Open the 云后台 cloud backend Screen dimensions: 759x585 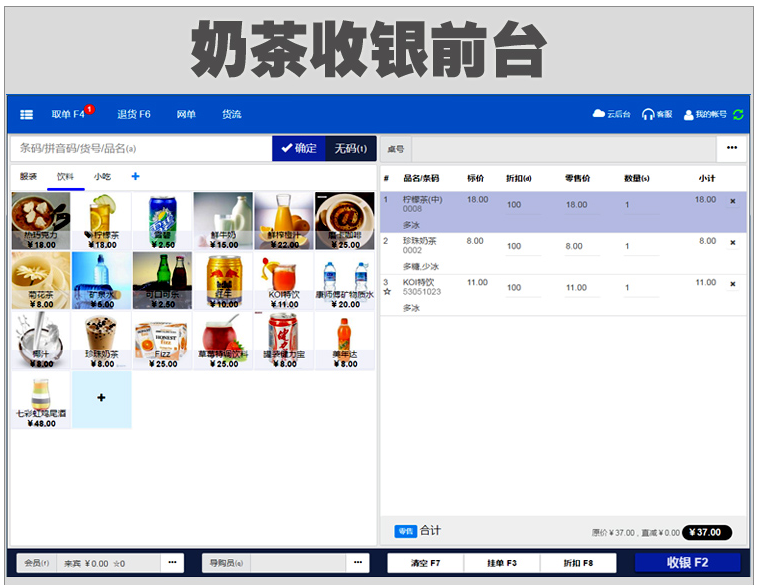tap(612, 115)
